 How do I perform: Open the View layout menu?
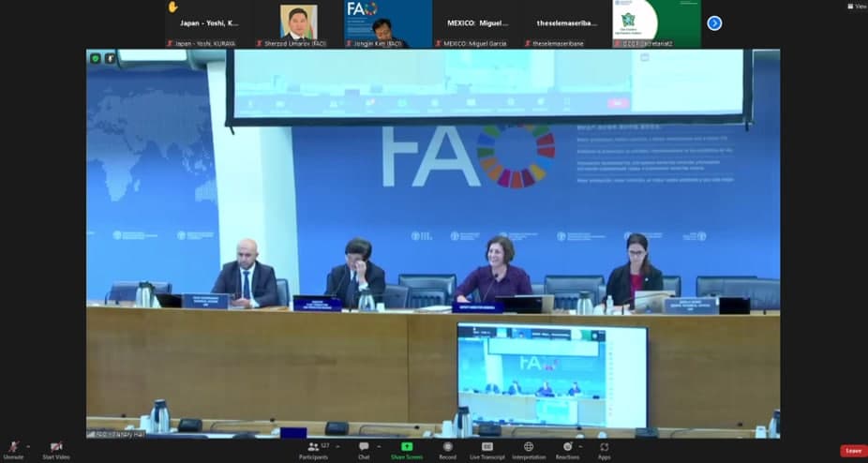click(x=857, y=6)
